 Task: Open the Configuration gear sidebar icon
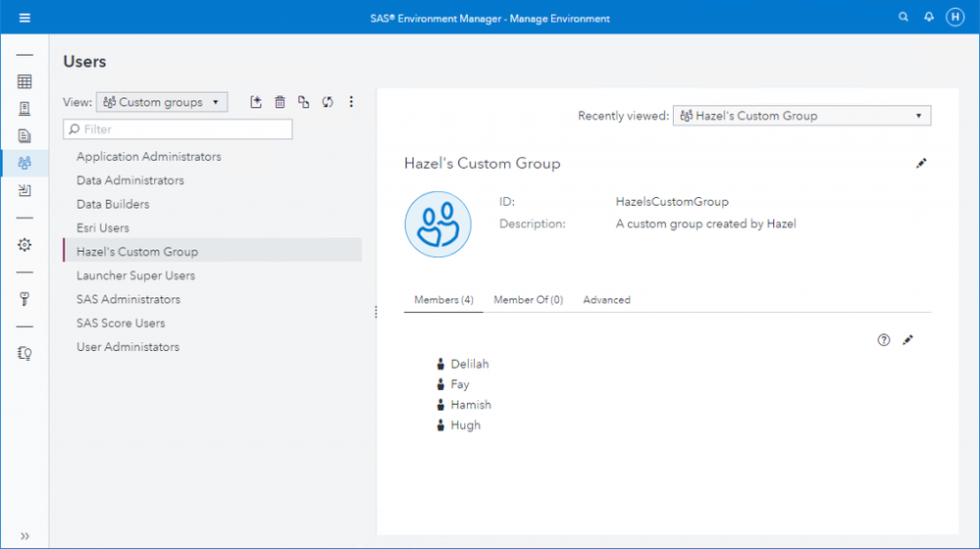[25, 245]
